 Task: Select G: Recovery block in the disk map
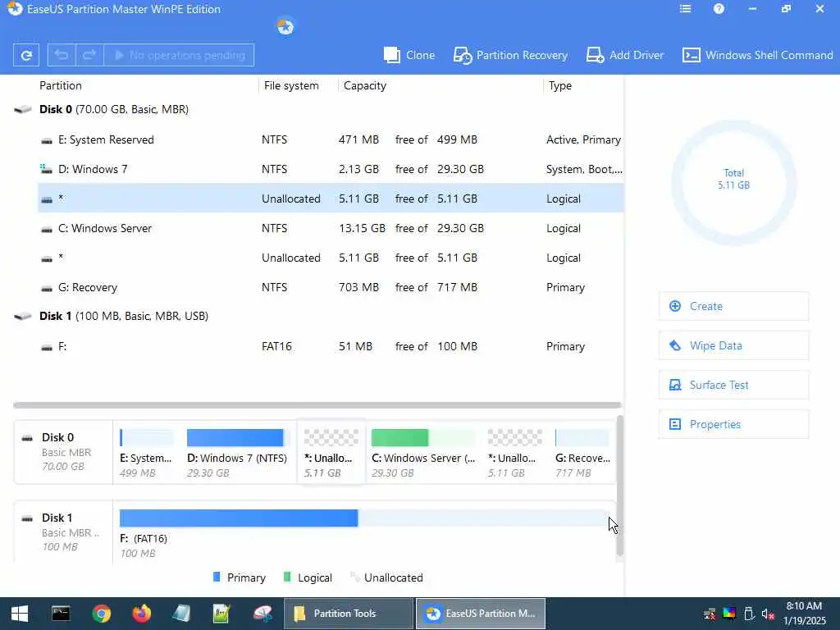click(583, 453)
